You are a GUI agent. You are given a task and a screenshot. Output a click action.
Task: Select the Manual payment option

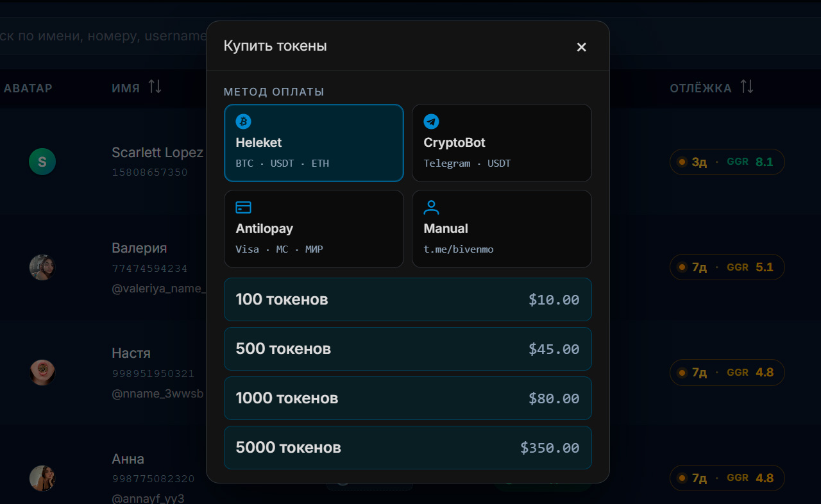click(x=502, y=229)
